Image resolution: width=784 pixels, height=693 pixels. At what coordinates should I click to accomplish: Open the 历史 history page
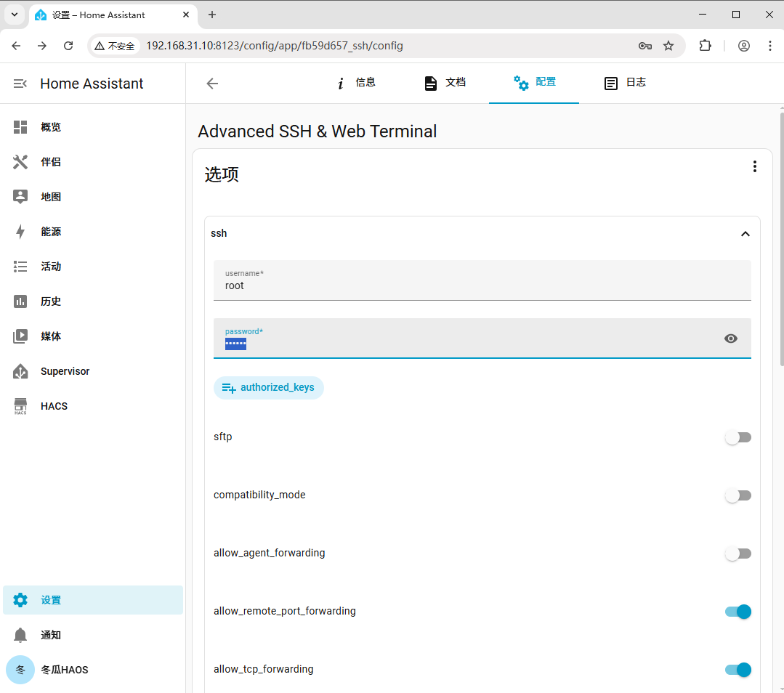[92, 301]
